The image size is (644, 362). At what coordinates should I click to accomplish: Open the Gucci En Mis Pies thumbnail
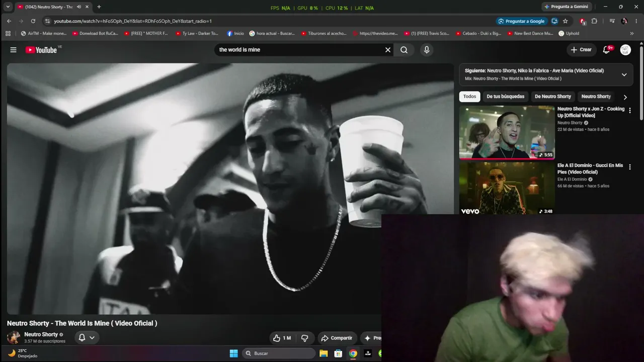(x=507, y=188)
